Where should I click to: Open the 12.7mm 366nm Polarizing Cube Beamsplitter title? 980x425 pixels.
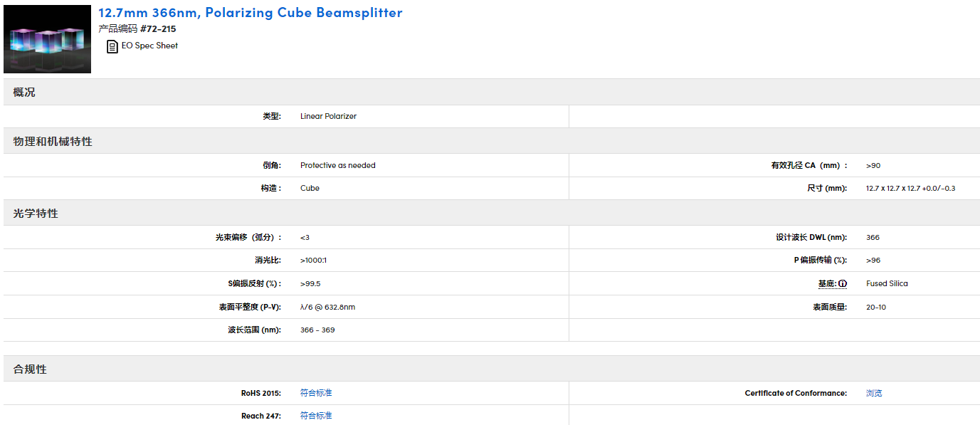(250, 13)
